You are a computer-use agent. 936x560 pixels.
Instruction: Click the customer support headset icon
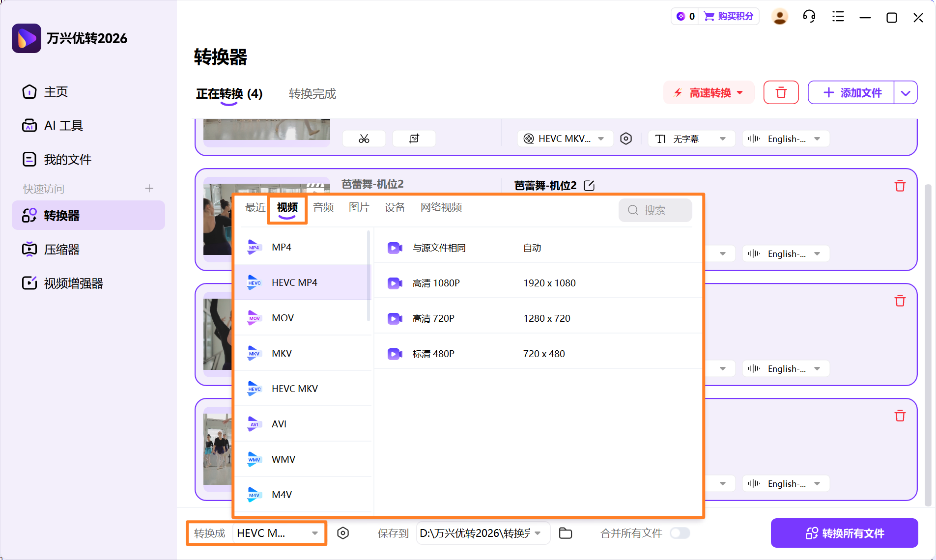[809, 17]
